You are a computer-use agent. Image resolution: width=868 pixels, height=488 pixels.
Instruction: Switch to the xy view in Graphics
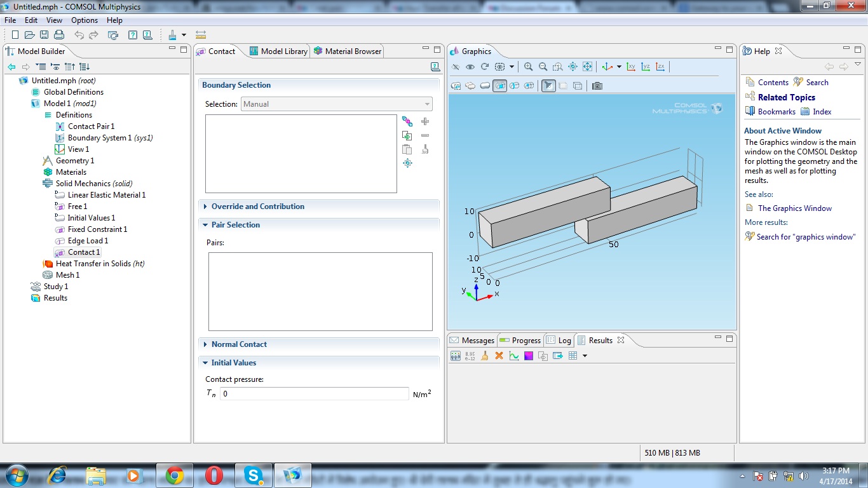(x=631, y=67)
